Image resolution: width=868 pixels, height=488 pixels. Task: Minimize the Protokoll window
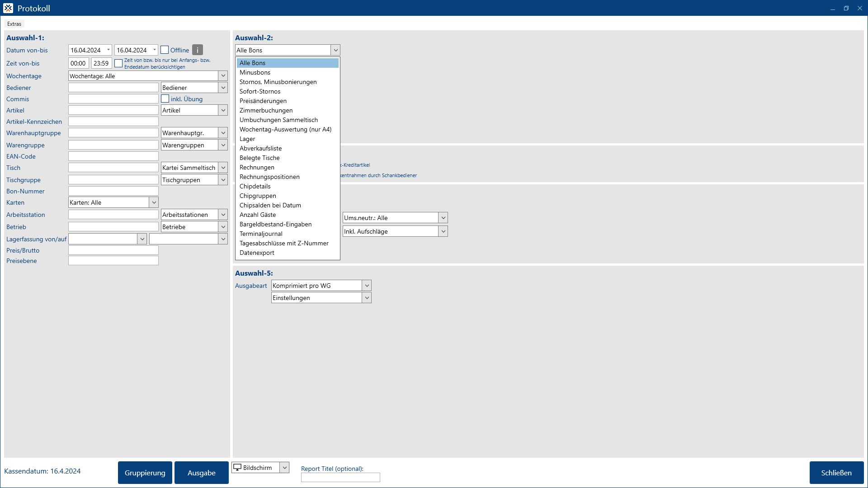[x=832, y=8]
